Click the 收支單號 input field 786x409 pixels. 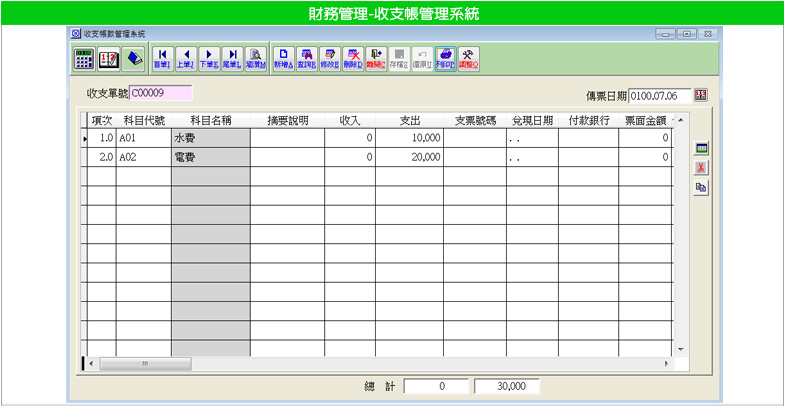pyautogui.click(x=161, y=94)
